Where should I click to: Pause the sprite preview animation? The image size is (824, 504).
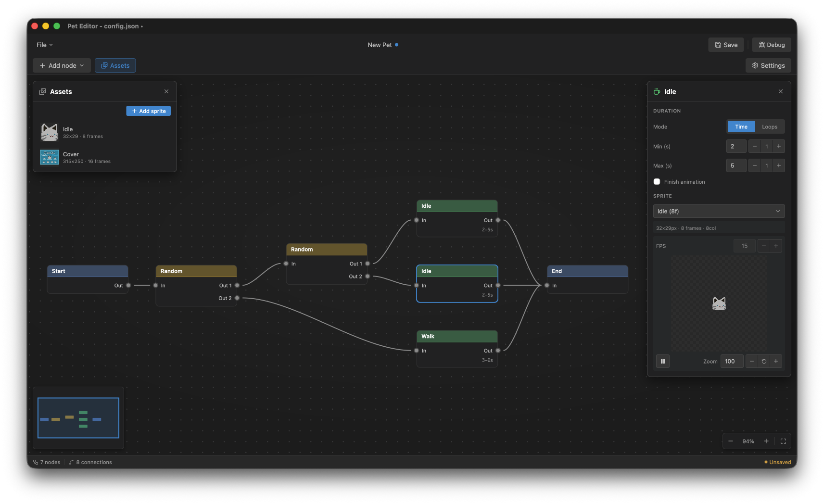pyautogui.click(x=662, y=361)
